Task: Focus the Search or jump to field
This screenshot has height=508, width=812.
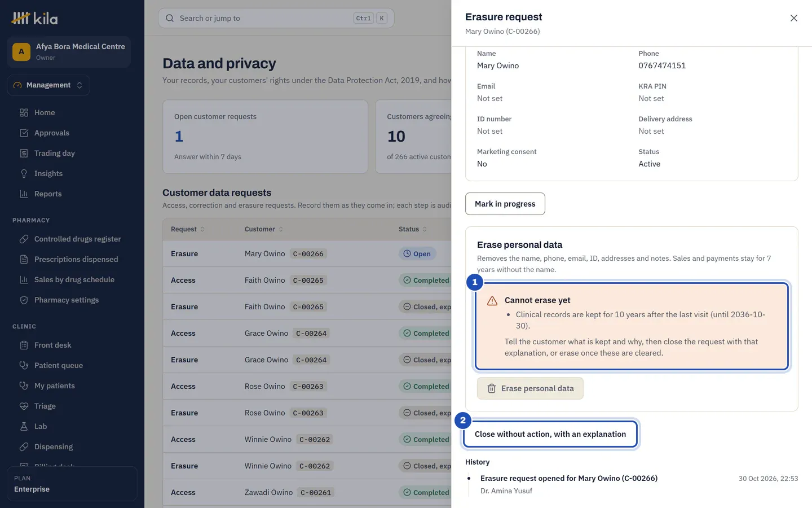Action: 276,18
